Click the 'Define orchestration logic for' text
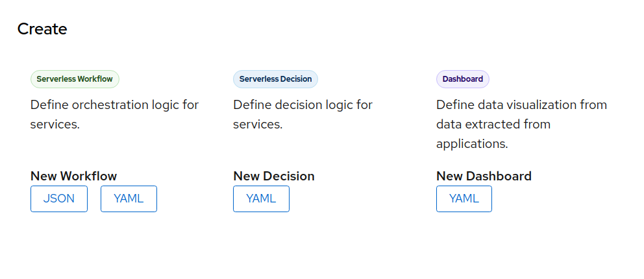The image size is (644, 279). click(114, 104)
